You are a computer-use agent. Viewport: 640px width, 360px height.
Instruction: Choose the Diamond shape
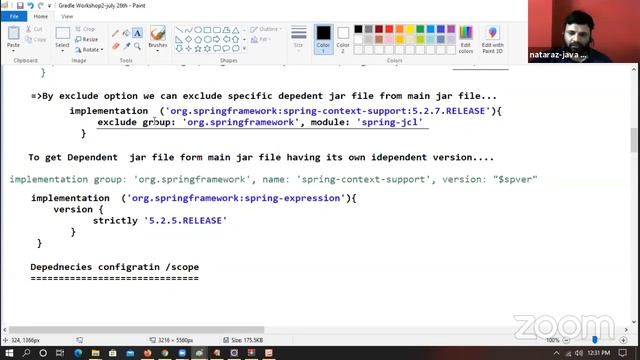click(188, 40)
